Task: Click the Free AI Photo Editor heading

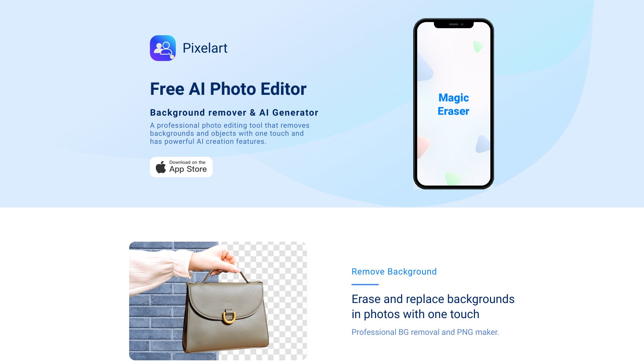Action: (x=229, y=88)
